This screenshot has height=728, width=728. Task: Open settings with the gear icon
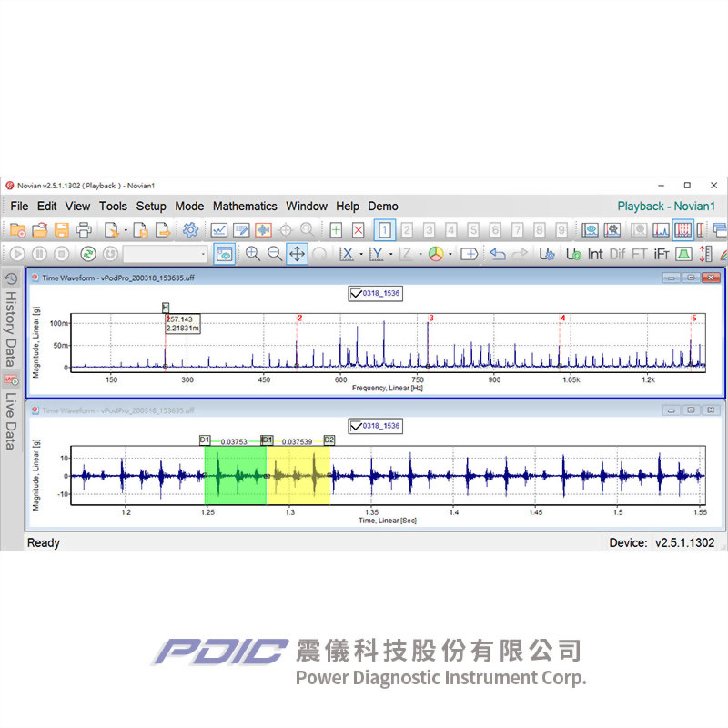click(190, 230)
